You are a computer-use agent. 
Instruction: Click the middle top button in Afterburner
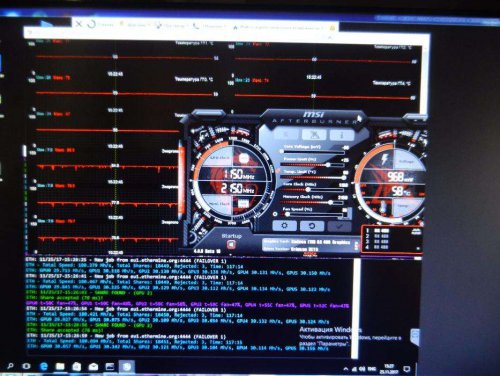314,135
